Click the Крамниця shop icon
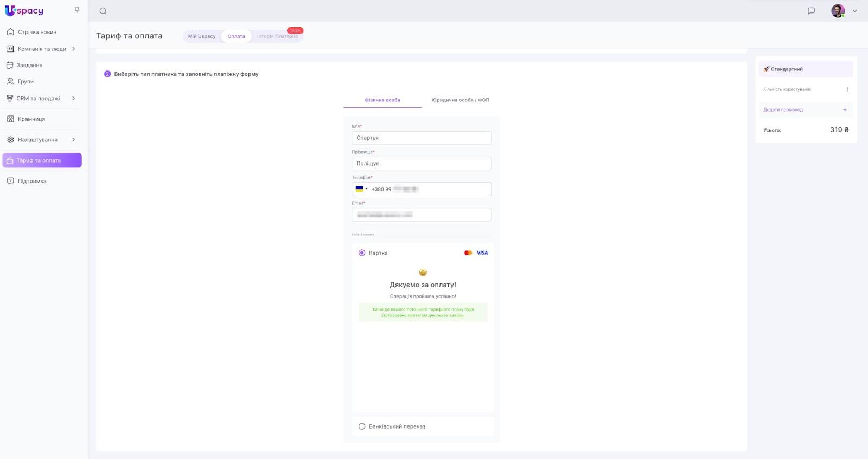The image size is (868, 459). click(x=10, y=119)
